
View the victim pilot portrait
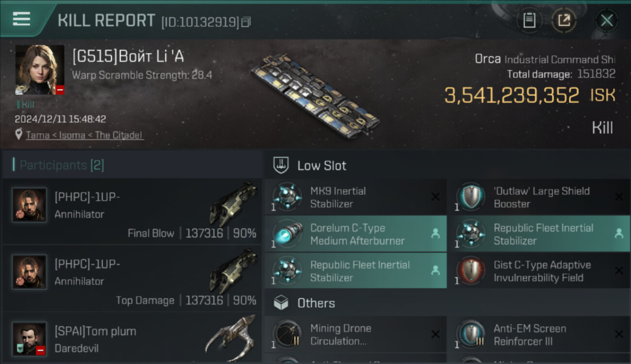(40, 70)
